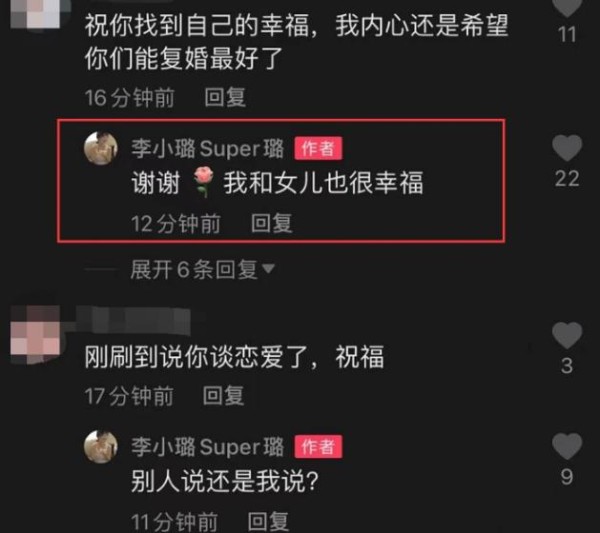Screen dimensions: 600x533
Task: Like the author's reply with 9 likes
Action: click(567, 446)
